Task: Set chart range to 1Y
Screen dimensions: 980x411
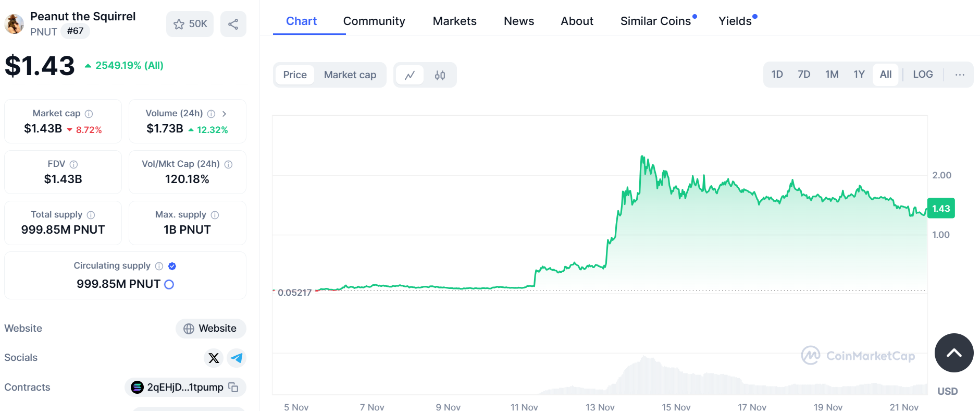Action: click(859, 74)
